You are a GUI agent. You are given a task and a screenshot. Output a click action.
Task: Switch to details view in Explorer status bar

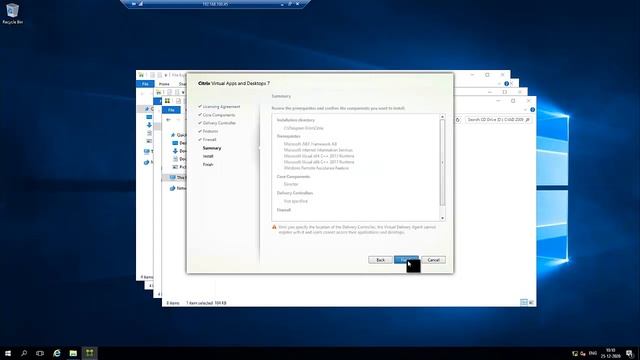coord(524,302)
